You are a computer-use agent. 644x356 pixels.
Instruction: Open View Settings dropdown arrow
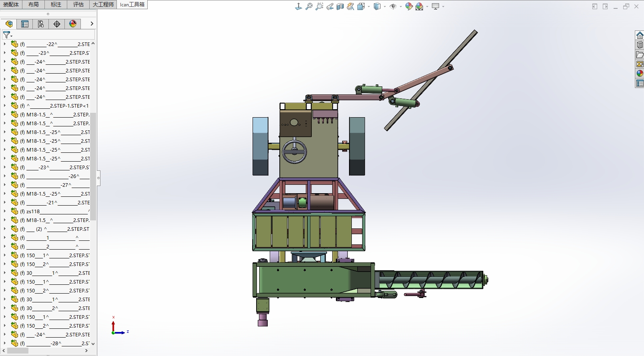click(443, 6)
